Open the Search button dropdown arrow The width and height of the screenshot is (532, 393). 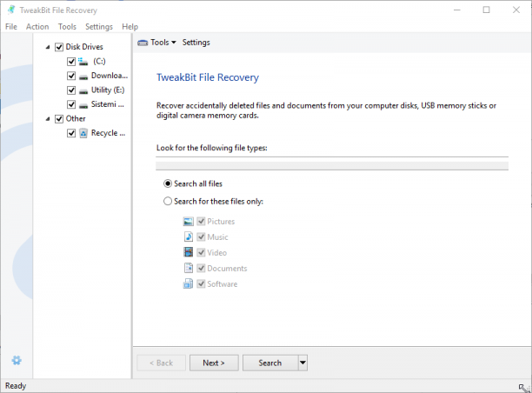tap(303, 363)
